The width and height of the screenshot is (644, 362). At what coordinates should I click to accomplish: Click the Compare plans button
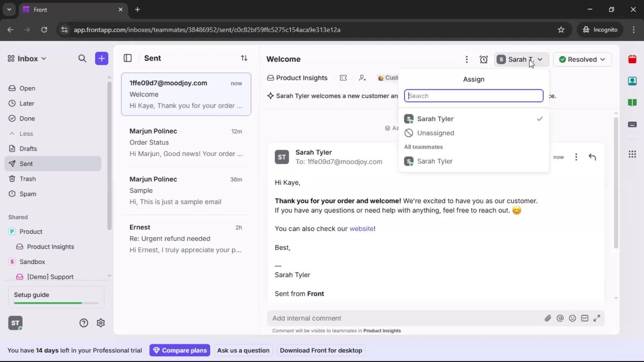(x=180, y=350)
